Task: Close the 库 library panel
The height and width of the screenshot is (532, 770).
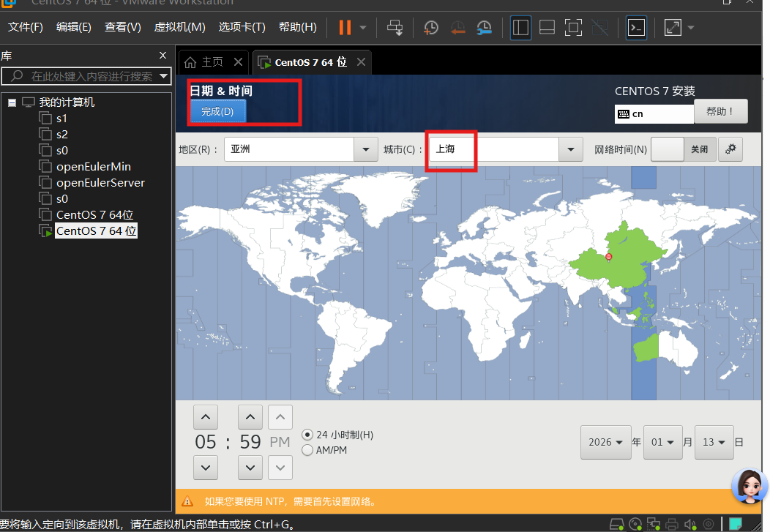Action: [163, 56]
